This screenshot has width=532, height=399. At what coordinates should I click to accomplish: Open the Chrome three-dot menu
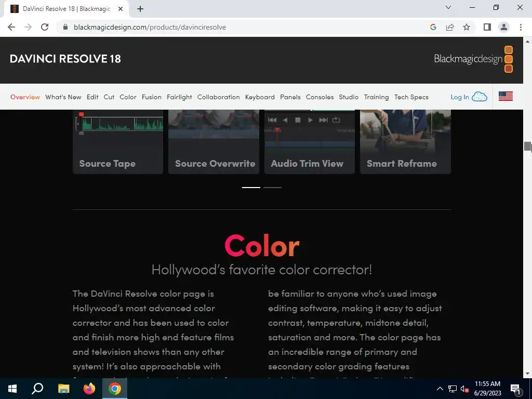tap(521, 27)
